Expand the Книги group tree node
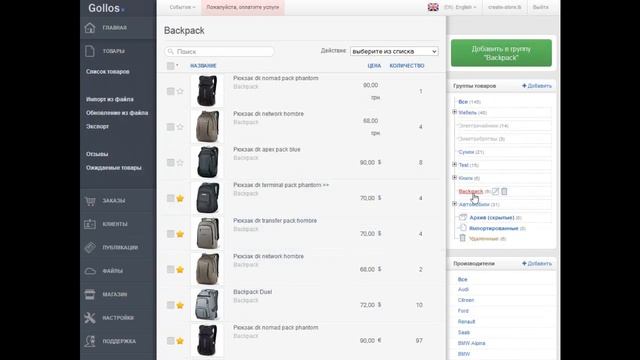The image size is (640, 360). click(x=454, y=178)
